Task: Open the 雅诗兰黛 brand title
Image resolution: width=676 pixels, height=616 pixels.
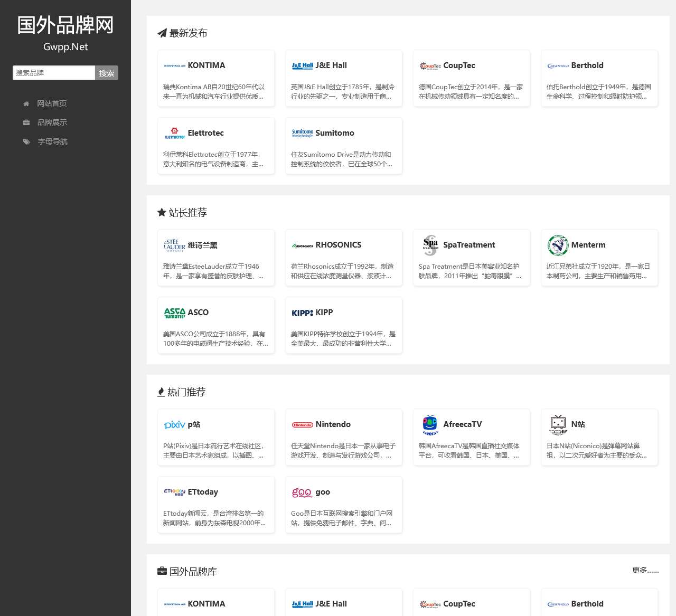Action: pyautogui.click(x=202, y=245)
